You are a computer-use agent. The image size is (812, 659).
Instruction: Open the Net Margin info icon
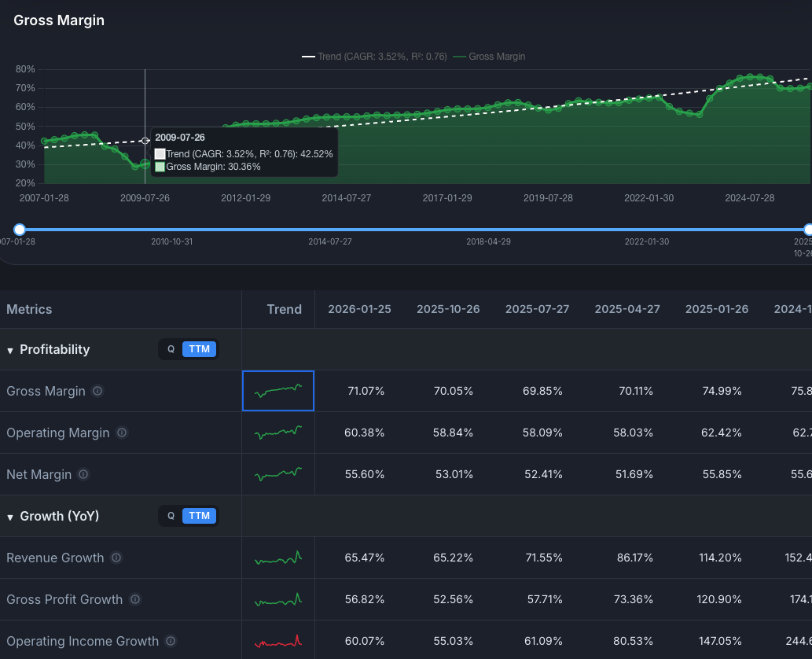83,474
